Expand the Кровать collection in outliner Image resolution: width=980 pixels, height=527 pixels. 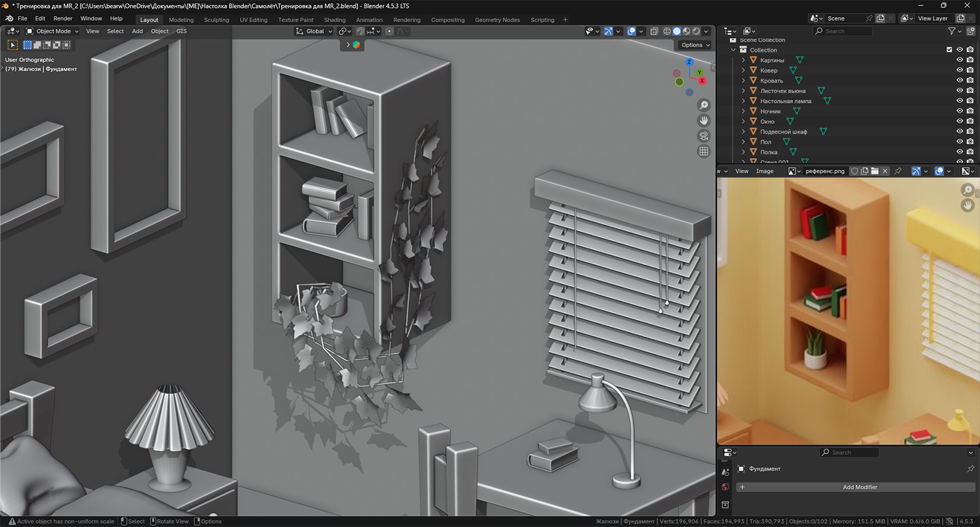[744, 81]
